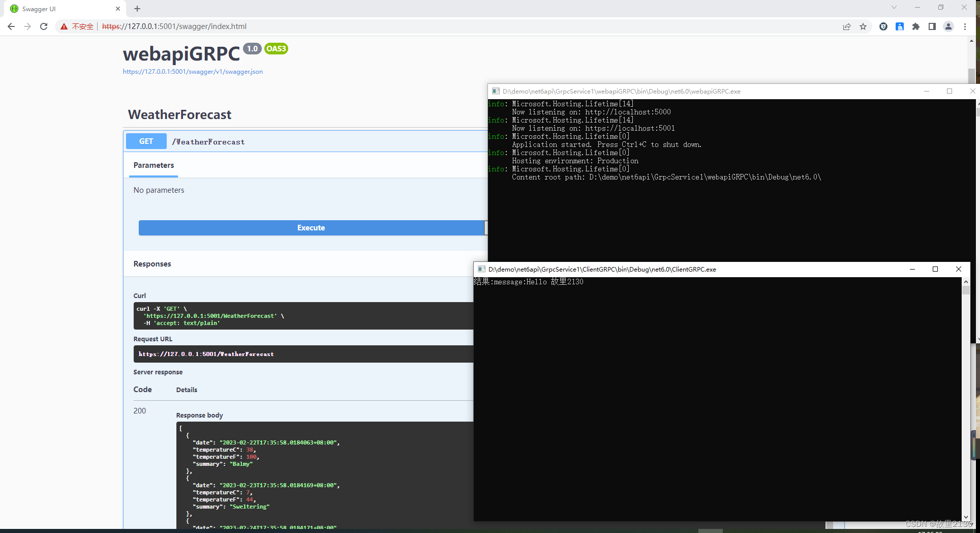Screen dimensions: 980x533
Task: Click the 不安全 security warning indicator
Action: (x=76, y=26)
